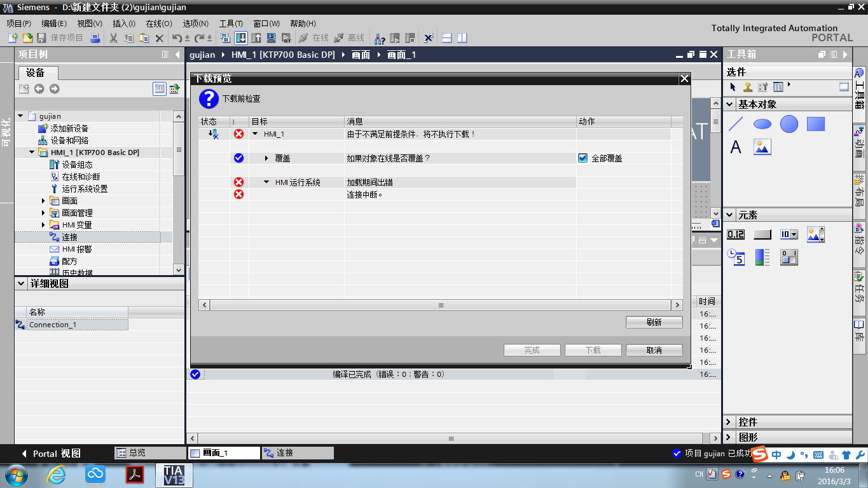Viewport: 868px width, 488px height.
Task: Open the 选项(N) menu
Action: 195,24
